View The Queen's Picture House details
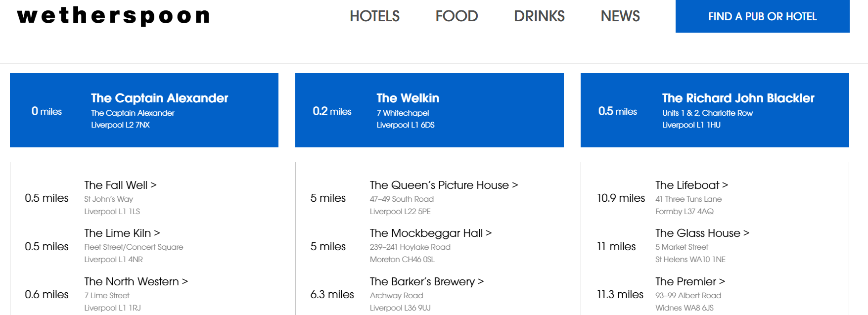 point(444,185)
